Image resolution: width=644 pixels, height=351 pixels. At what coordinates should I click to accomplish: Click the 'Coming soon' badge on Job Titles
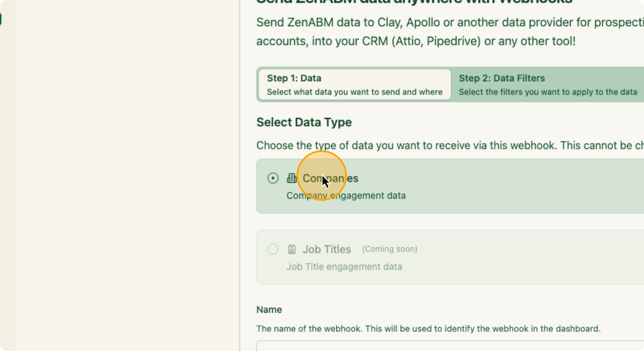[x=389, y=249]
